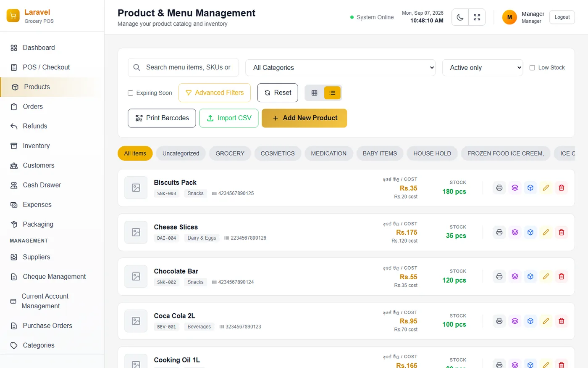588x368 pixels.
Task: Open Products in sidebar
Action: point(52,87)
